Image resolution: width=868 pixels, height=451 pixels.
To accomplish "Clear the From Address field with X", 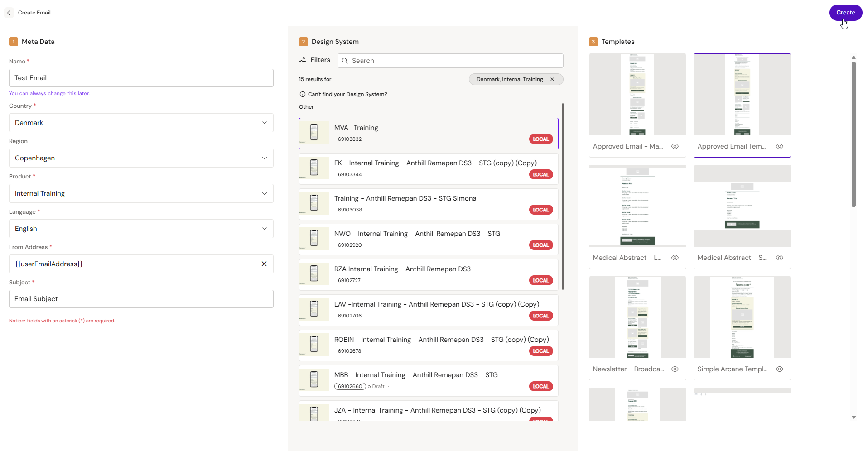I will [x=264, y=264].
